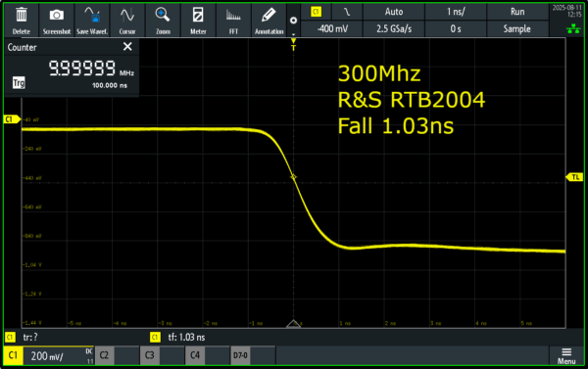Viewport: 588px width, 369px height.
Task: Toggle the Run acquisition state
Action: pos(517,12)
